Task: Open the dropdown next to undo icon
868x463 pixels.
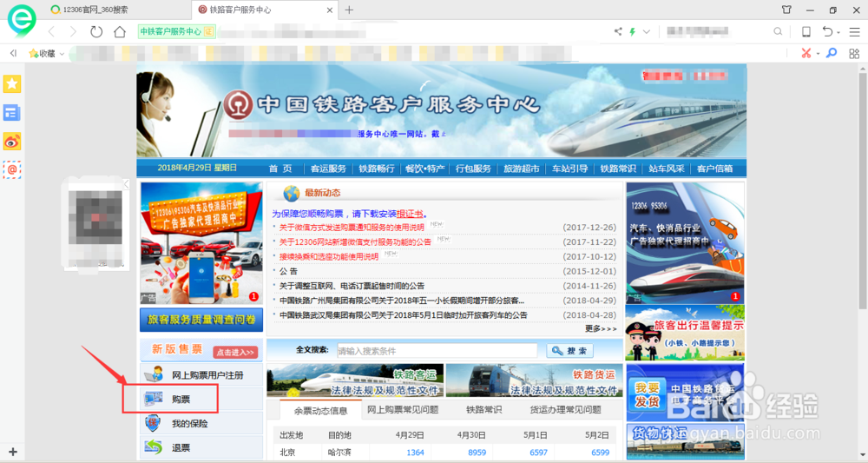Action: 838,33
